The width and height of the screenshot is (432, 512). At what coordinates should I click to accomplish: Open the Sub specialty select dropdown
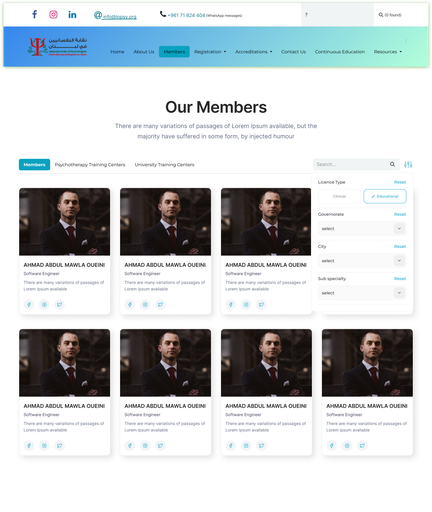click(x=362, y=293)
